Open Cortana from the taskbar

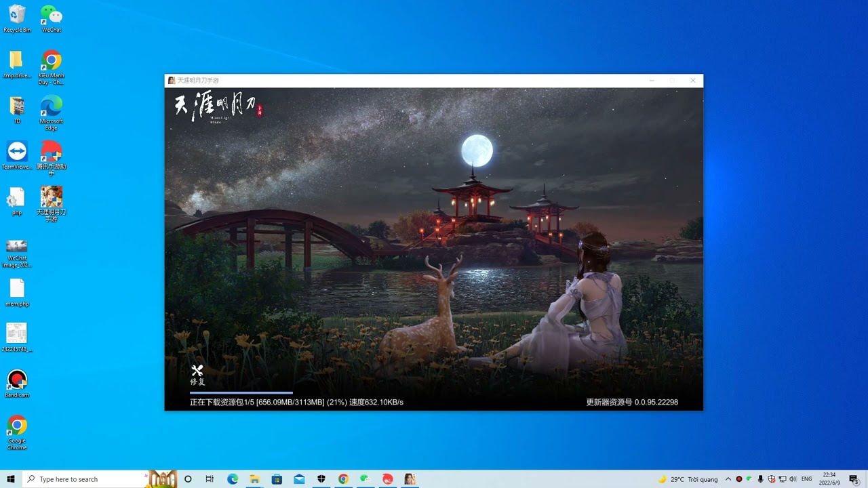tap(188, 479)
